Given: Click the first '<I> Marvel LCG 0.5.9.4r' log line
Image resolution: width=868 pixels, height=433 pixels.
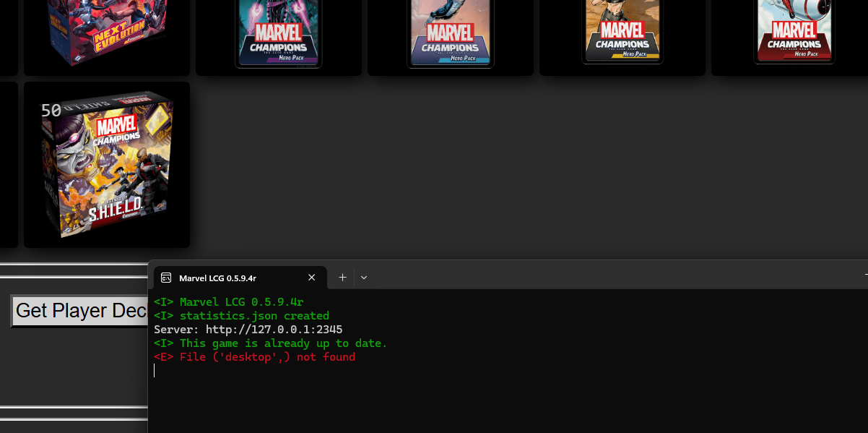Looking at the screenshot, I should [x=228, y=302].
